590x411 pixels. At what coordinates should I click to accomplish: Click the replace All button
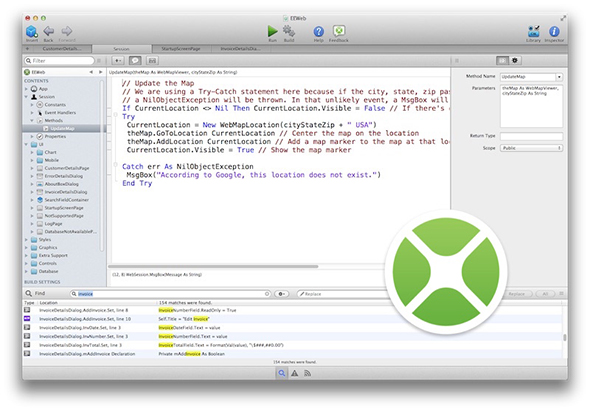[x=545, y=294]
